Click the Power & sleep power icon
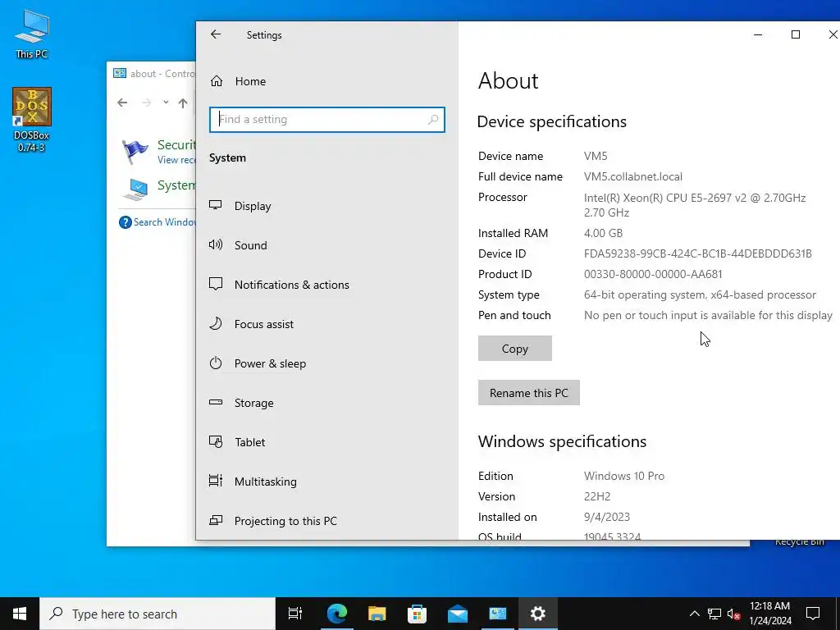 click(216, 363)
